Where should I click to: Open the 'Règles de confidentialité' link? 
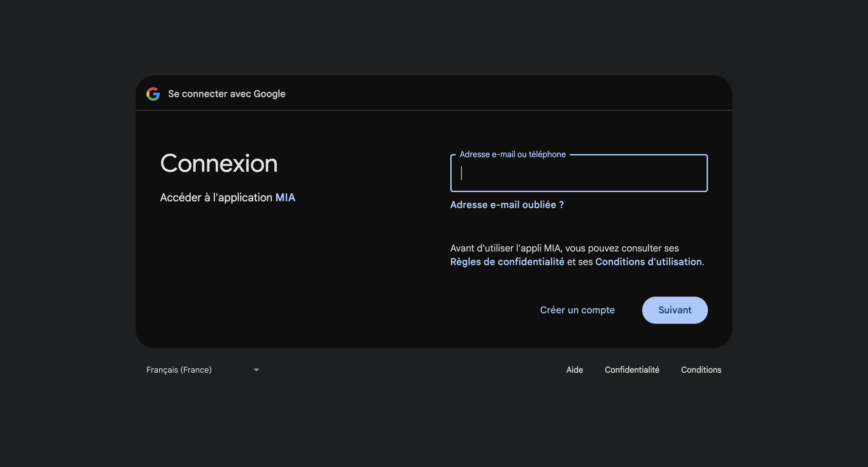[507, 262]
